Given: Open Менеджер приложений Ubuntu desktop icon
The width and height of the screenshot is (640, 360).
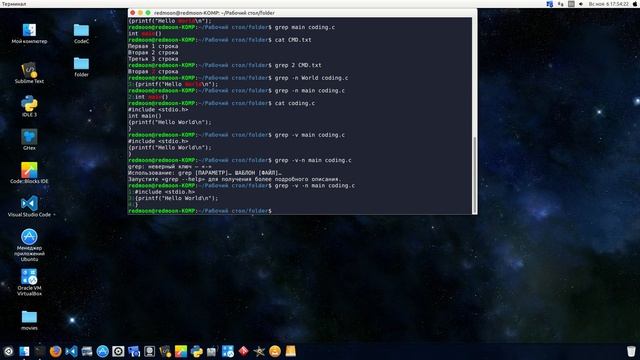Looking at the screenshot, I should coord(29,245).
